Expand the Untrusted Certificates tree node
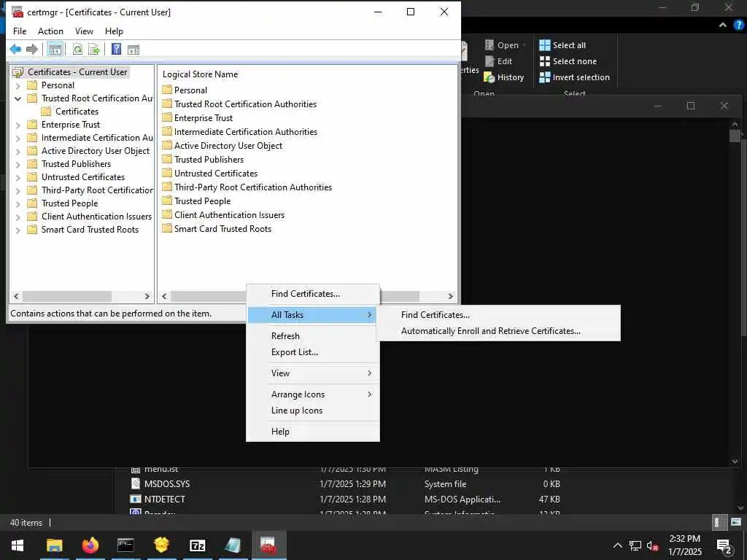 click(18, 178)
